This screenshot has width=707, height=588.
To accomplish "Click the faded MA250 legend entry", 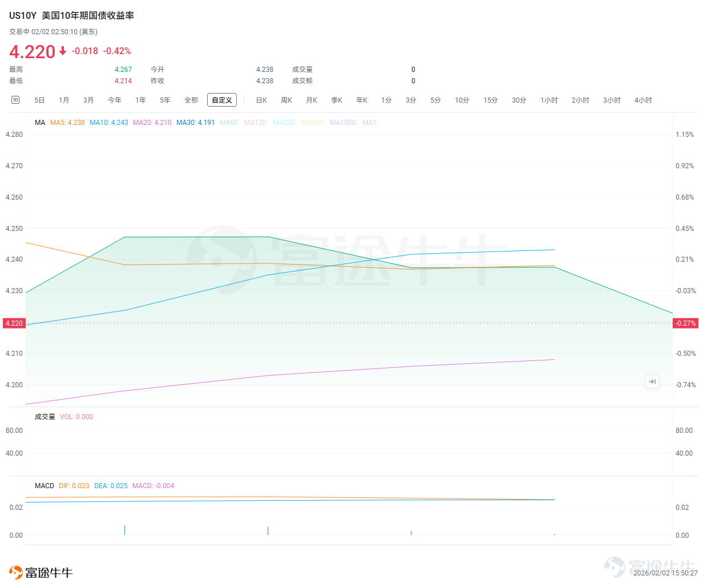I will 285,123.
